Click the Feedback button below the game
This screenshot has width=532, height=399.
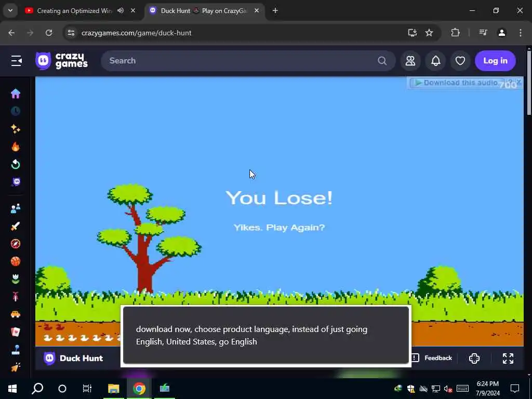[x=432, y=358]
